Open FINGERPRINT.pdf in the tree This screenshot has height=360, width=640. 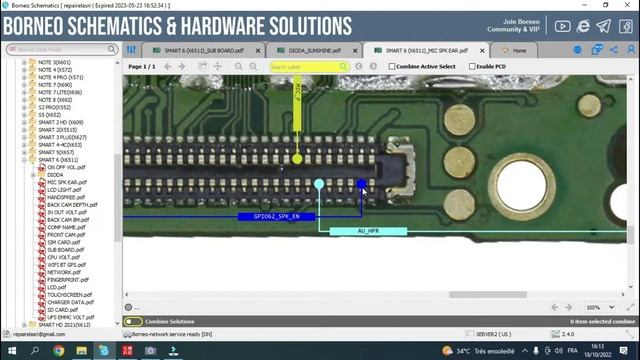tap(68, 280)
